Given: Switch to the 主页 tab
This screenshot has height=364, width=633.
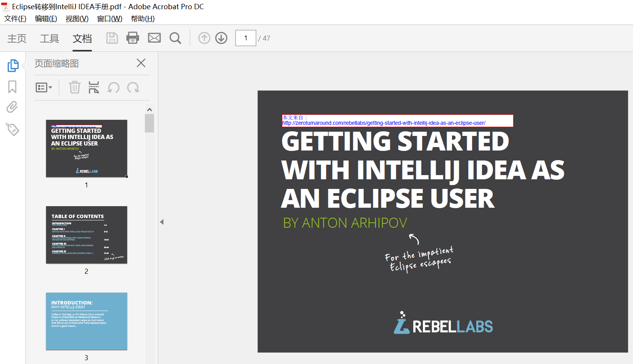Looking at the screenshot, I should (x=17, y=38).
